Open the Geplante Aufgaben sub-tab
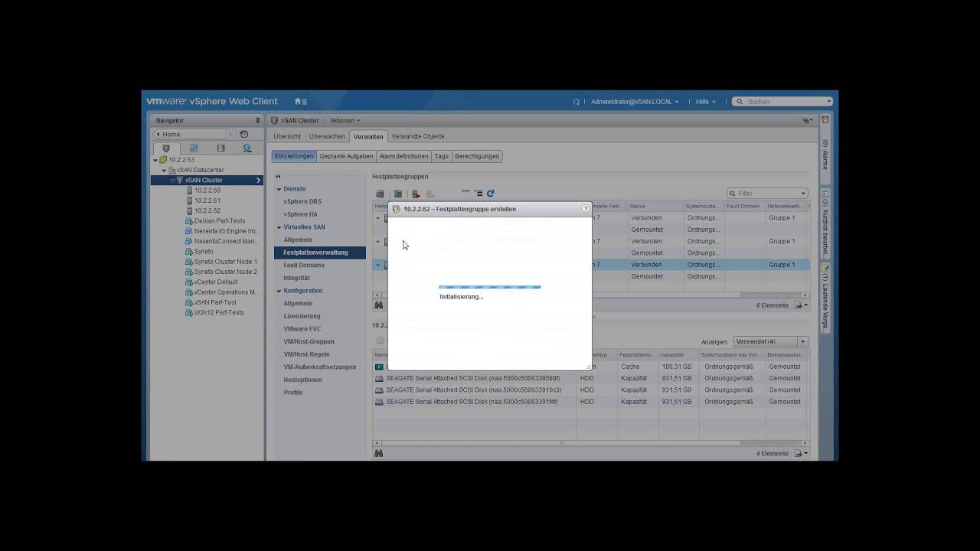Viewport: 980px width, 551px height. tap(346, 156)
